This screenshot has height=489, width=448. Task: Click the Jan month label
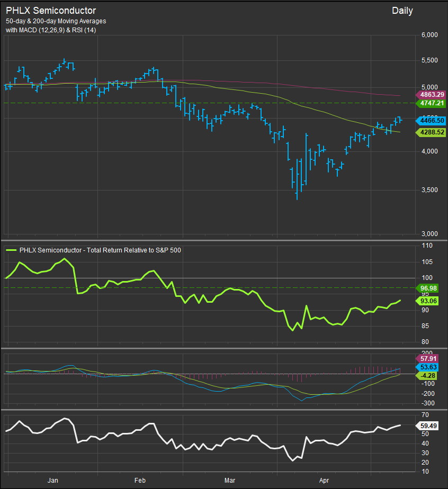(53, 481)
